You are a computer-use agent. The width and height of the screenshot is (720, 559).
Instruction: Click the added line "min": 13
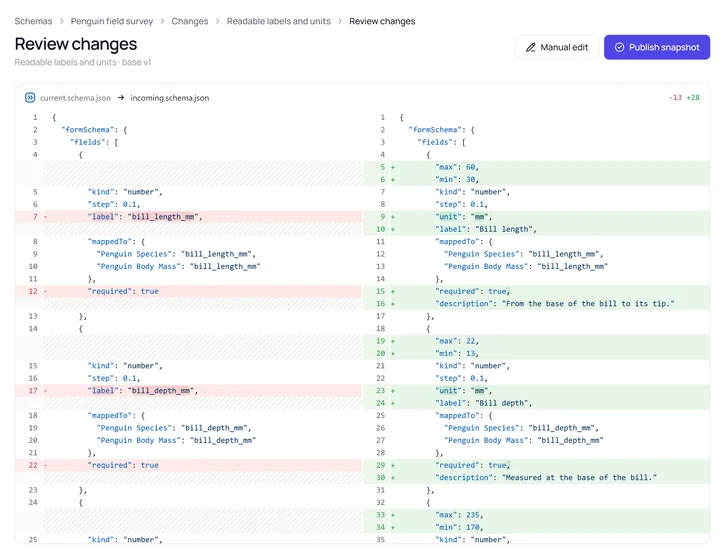[x=536, y=354]
